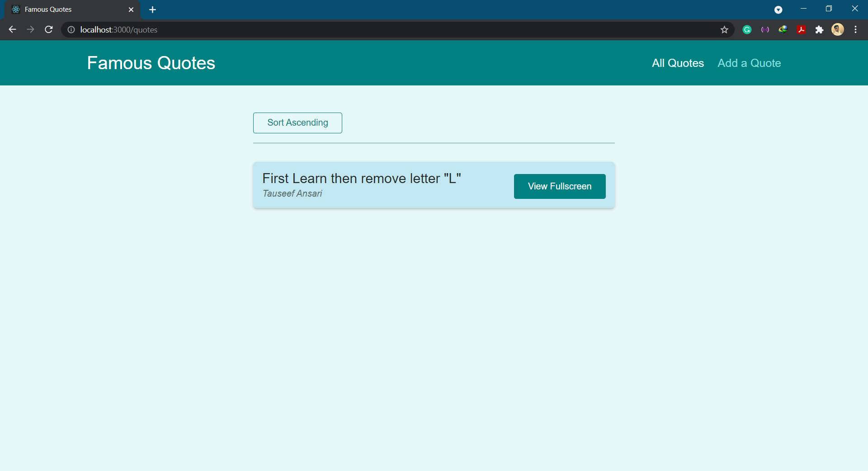Click the browser back arrow
The width and height of the screenshot is (868, 471).
point(12,29)
